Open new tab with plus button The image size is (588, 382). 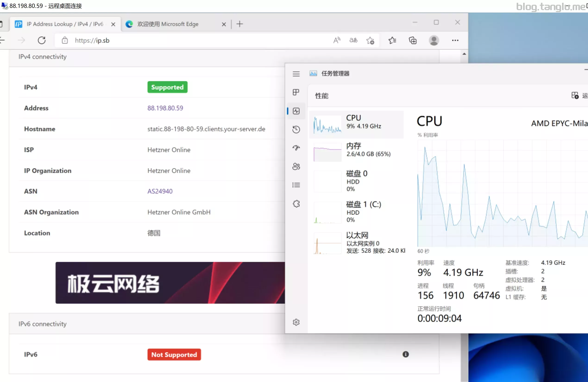pos(240,24)
